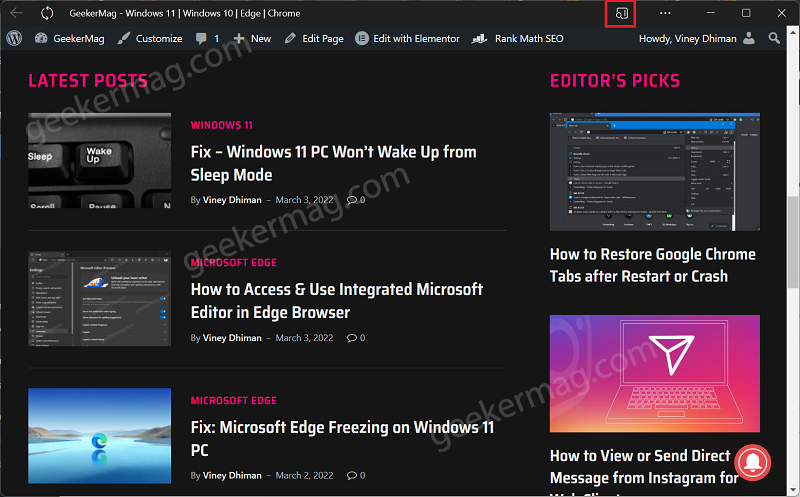Viewport: 800px width, 497px height.
Task: Open the Wake Up keyboard thumbnail
Action: [x=99, y=160]
